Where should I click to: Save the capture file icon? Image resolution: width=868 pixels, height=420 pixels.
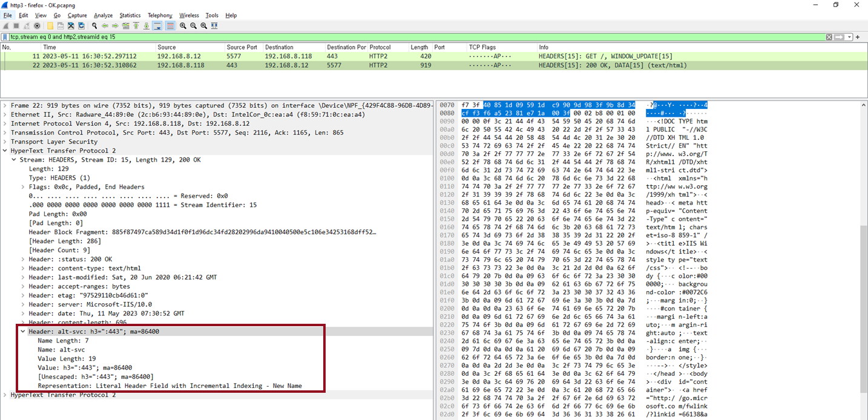[x=61, y=26]
